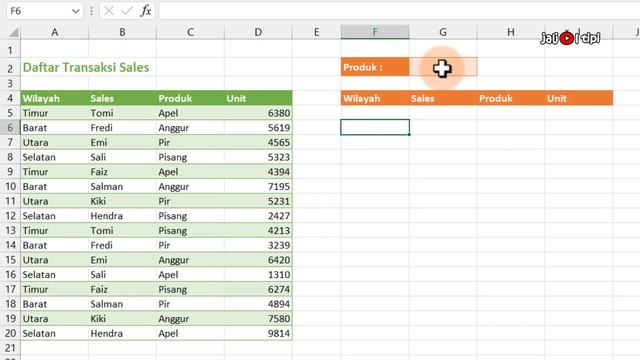The image size is (640, 360).
Task: Select cell with value 1310
Action: [258, 275]
